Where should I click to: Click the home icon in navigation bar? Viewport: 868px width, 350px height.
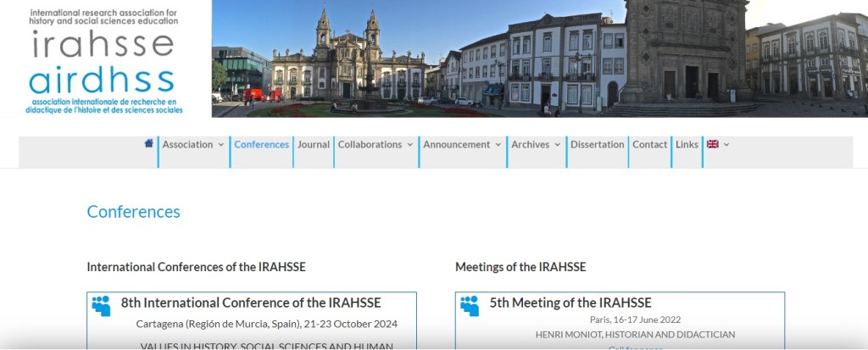coord(149,144)
